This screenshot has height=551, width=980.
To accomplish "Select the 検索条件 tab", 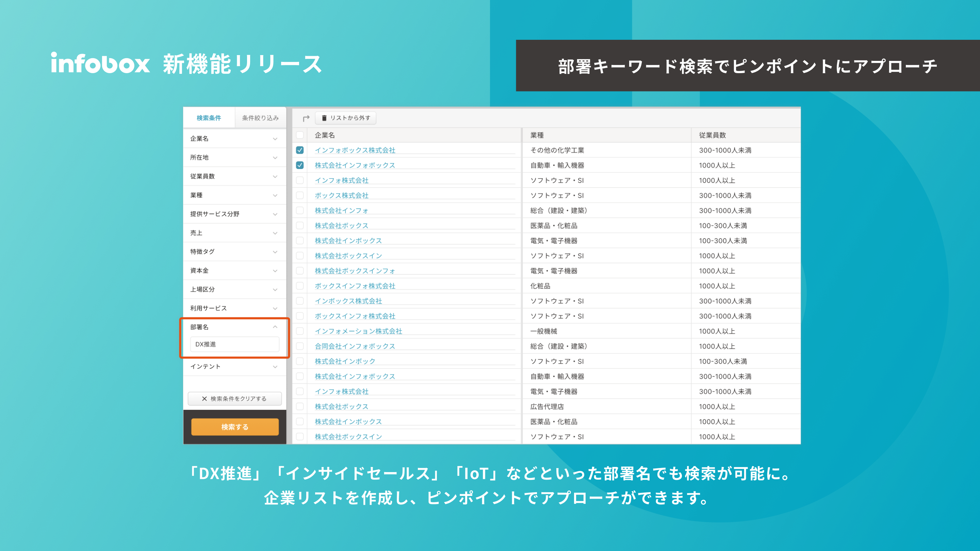I will point(209,118).
